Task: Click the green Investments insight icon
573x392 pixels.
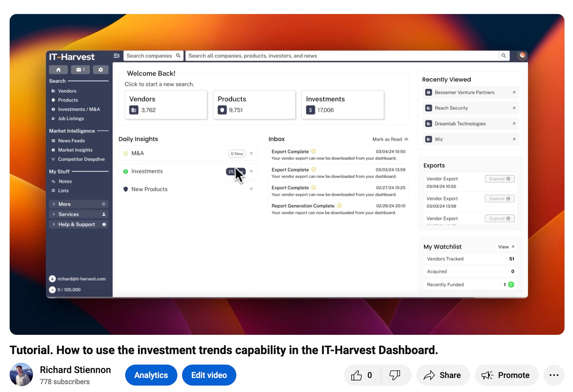Action: (126, 171)
